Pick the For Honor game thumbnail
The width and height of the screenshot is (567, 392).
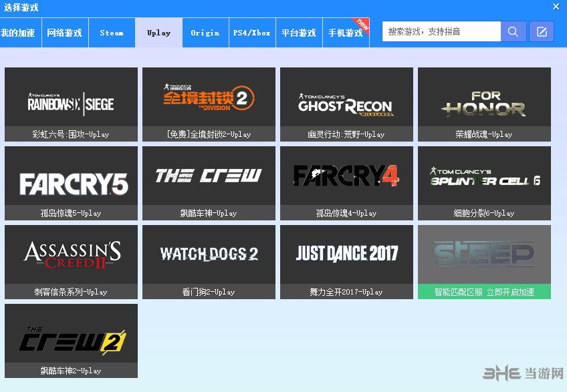click(x=485, y=97)
